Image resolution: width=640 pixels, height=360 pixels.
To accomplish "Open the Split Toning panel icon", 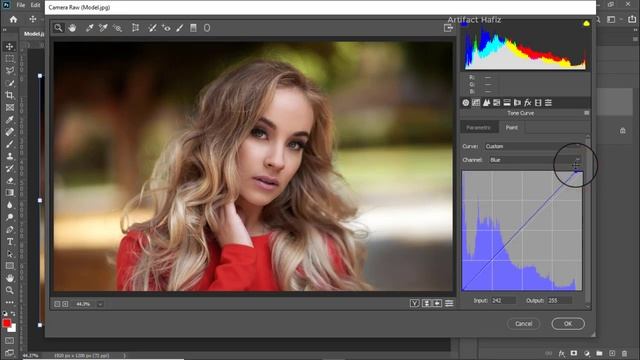I will point(507,102).
